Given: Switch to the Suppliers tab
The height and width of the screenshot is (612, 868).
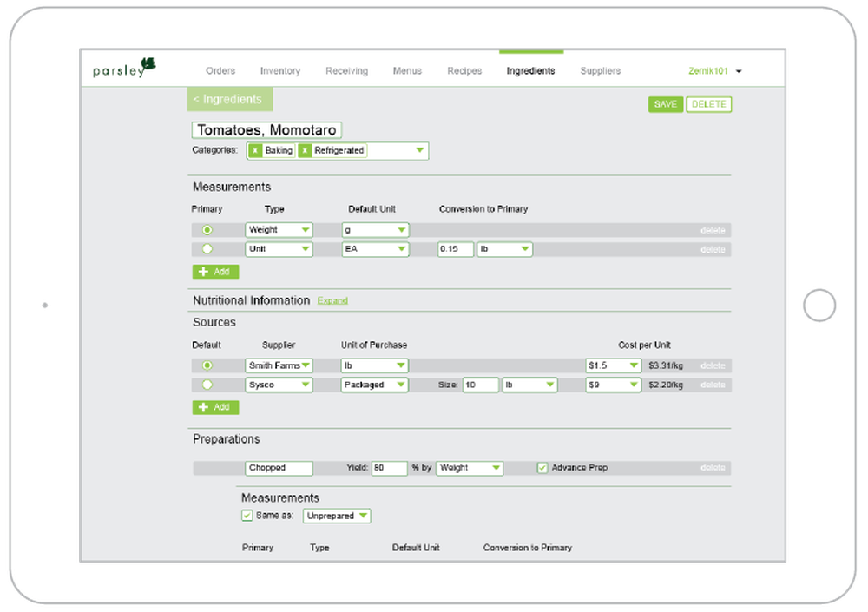Looking at the screenshot, I should [600, 70].
